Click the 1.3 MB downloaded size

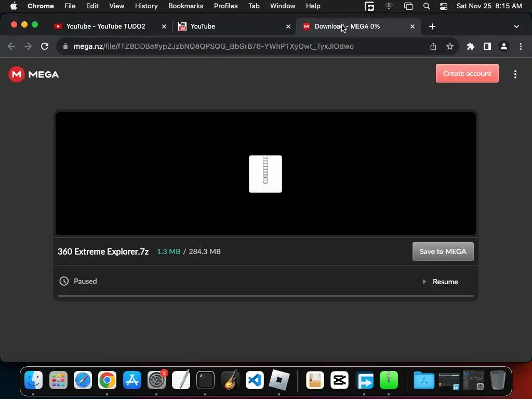168,251
